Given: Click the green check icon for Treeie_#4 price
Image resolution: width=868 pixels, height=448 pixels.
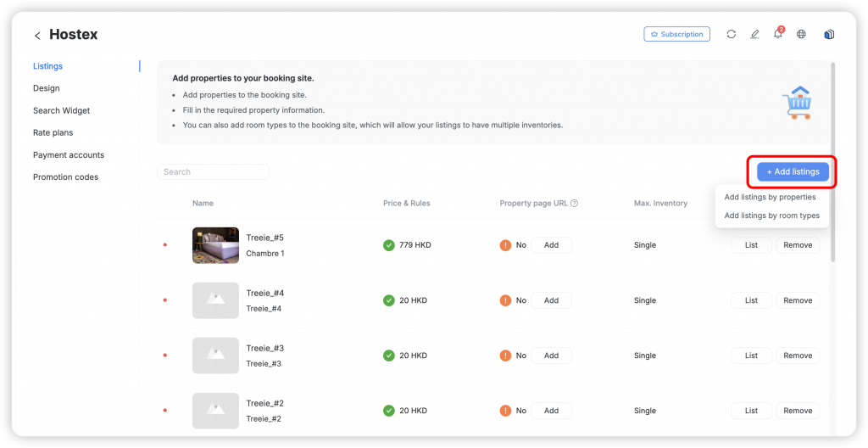Looking at the screenshot, I should [x=389, y=300].
